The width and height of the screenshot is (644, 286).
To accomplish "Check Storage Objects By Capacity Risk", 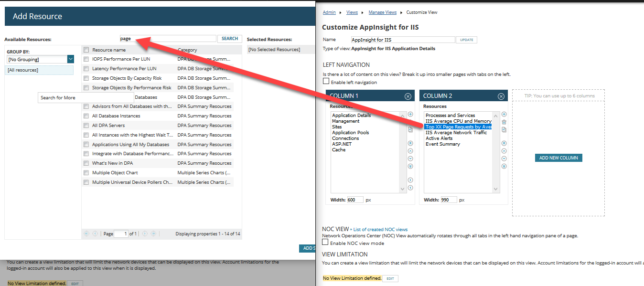I will click(86, 78).
